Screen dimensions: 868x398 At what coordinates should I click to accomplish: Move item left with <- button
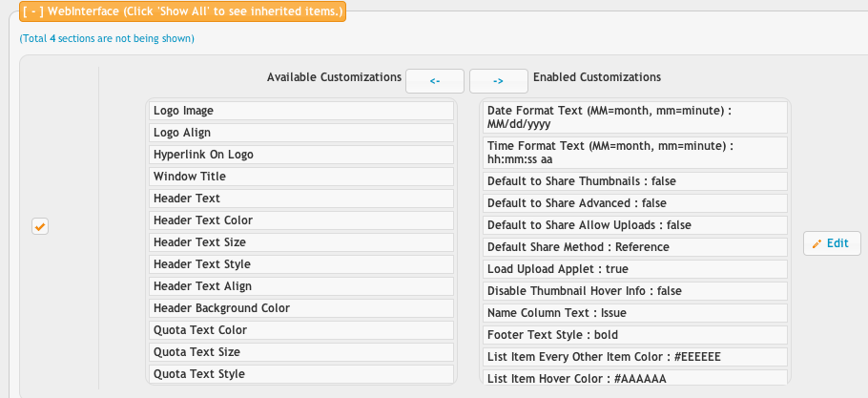[435, 81]
